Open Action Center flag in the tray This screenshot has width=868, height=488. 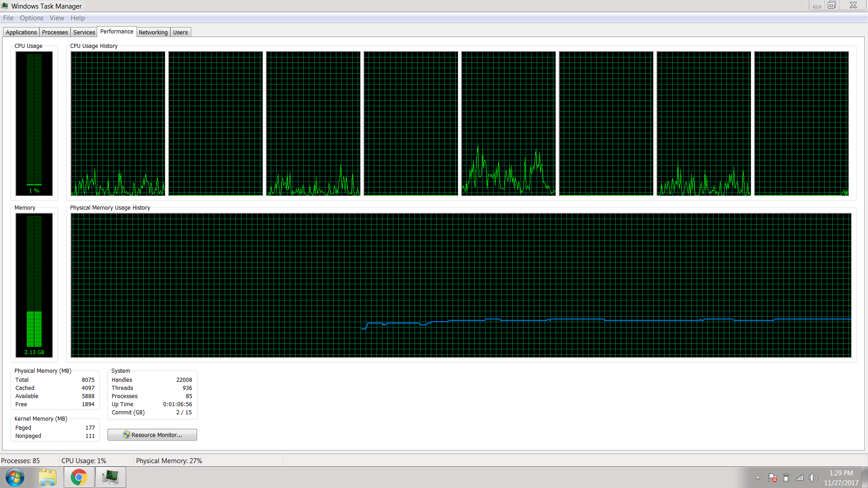(x=773, y=478)
